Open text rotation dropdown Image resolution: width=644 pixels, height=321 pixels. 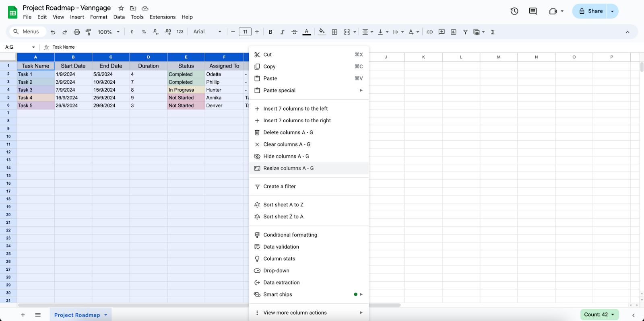point(414,32)
